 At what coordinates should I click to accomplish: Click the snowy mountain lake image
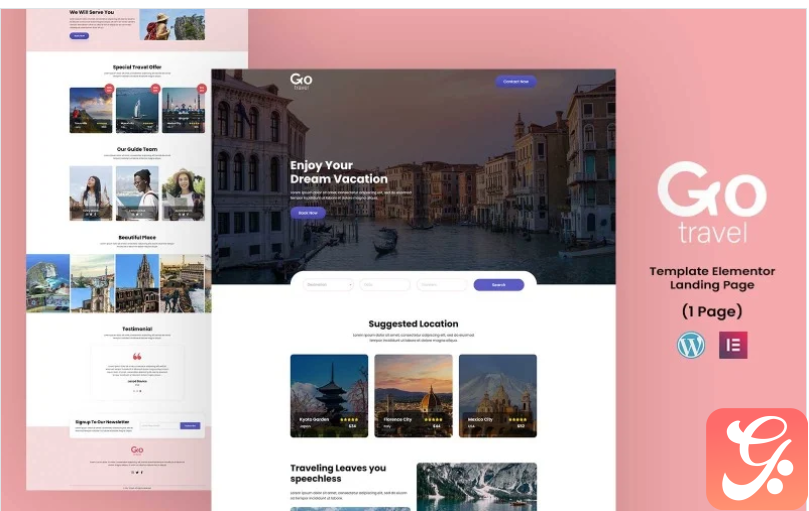[477, 487]
